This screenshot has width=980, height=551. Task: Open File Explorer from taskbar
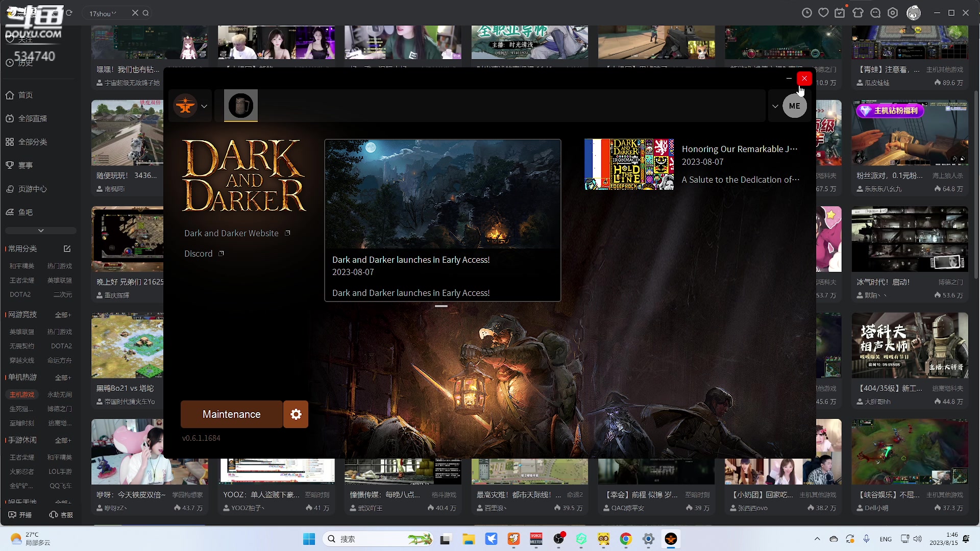click(x=469, y=539)
